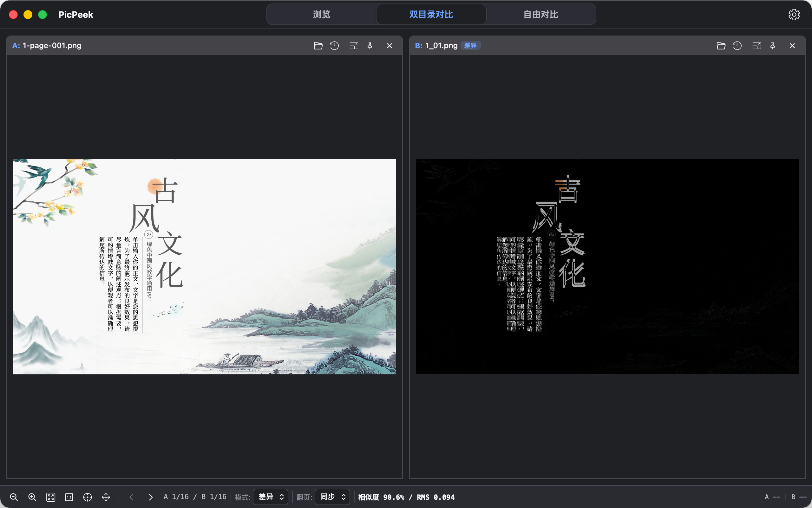Click the panel A image preview
This screenshot has width=812, height=508.
coord(204,266)
